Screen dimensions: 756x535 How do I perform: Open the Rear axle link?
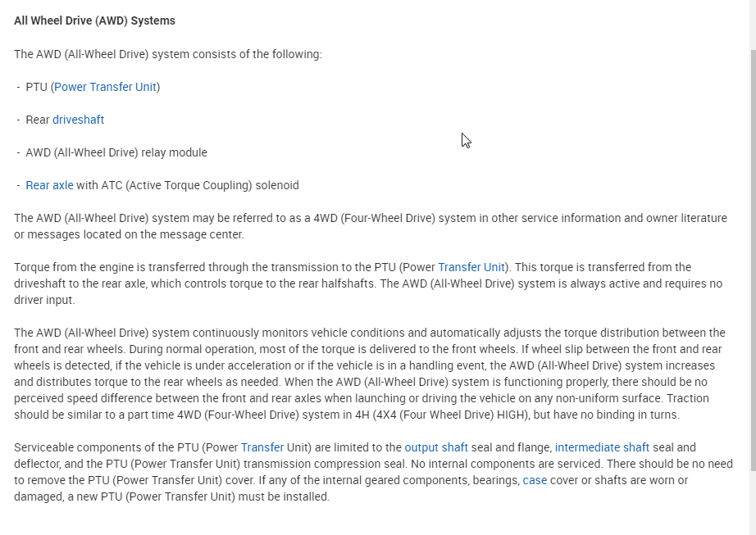[49, 185]
